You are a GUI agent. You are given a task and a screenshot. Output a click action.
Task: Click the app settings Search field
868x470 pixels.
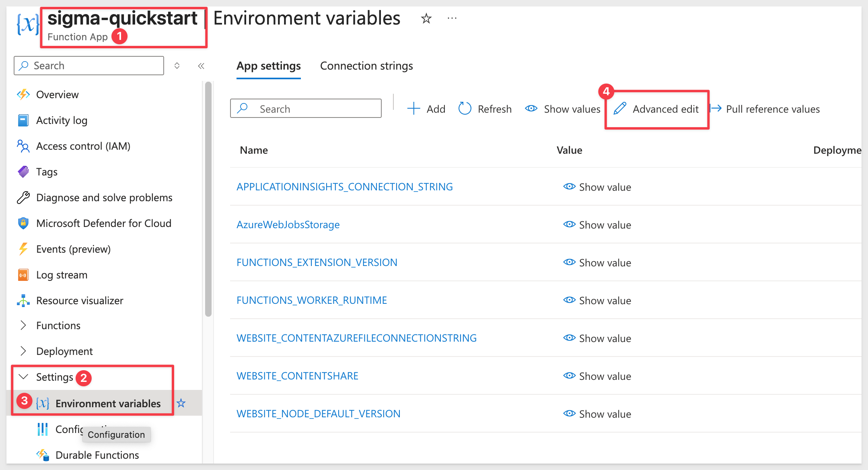click(x=306, y=109)
